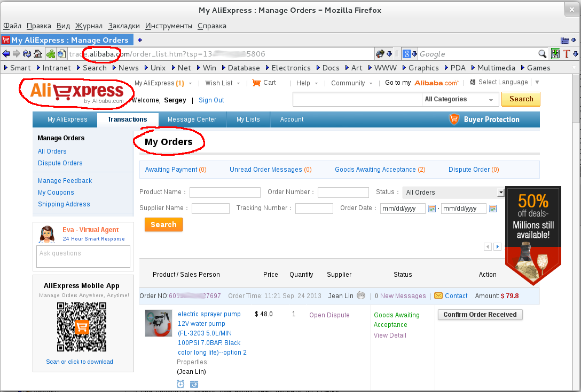The image size is (581, 392).
Task: Click the Open Dispute link
Action: coord(329,315)
